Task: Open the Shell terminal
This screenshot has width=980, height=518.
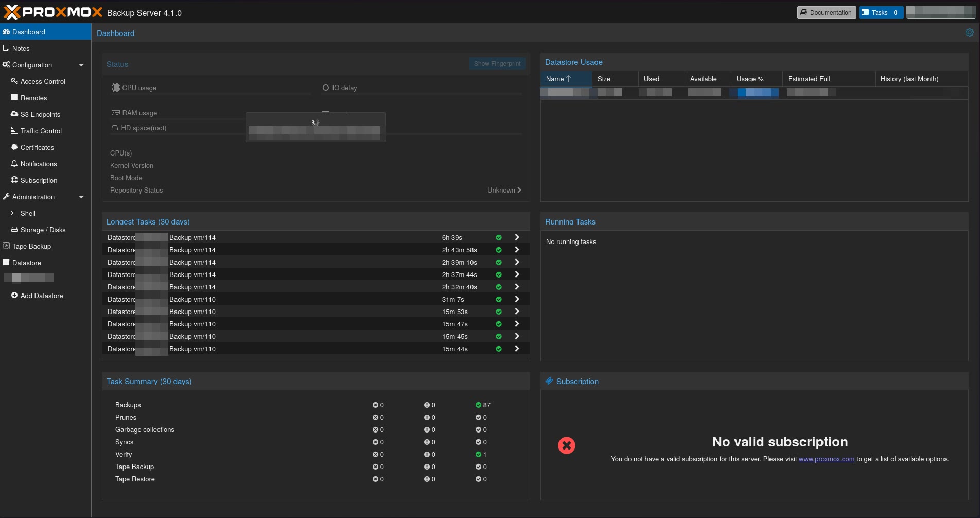Action: pyautogui.click(x=27, y=213)
